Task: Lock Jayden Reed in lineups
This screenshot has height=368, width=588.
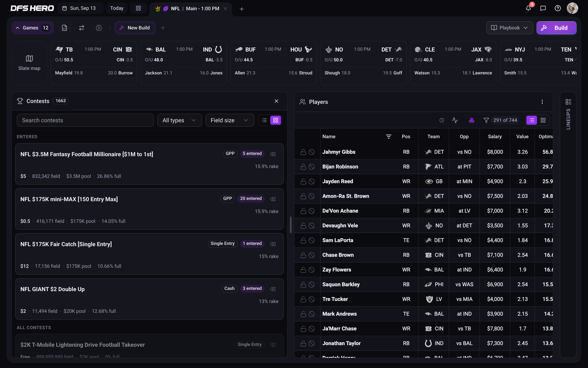Action: (303, 182)
